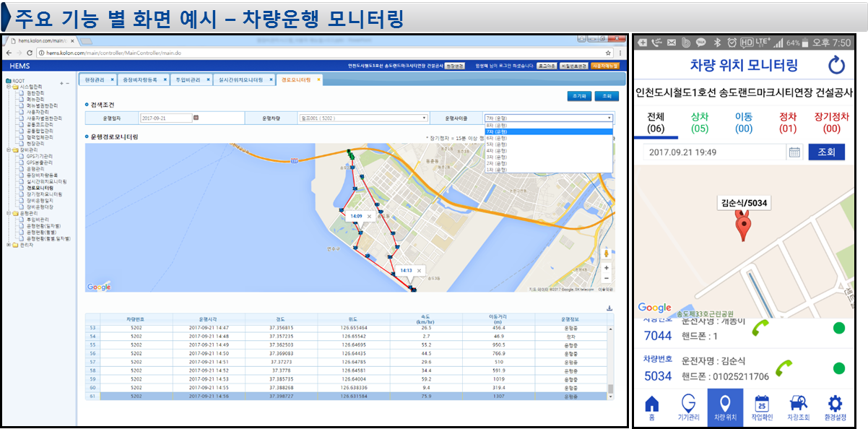Tap the mobile refresh circular arrow icon
This screenshot has width=868, height=429.
pyautogui.click(x=836, y=66)
